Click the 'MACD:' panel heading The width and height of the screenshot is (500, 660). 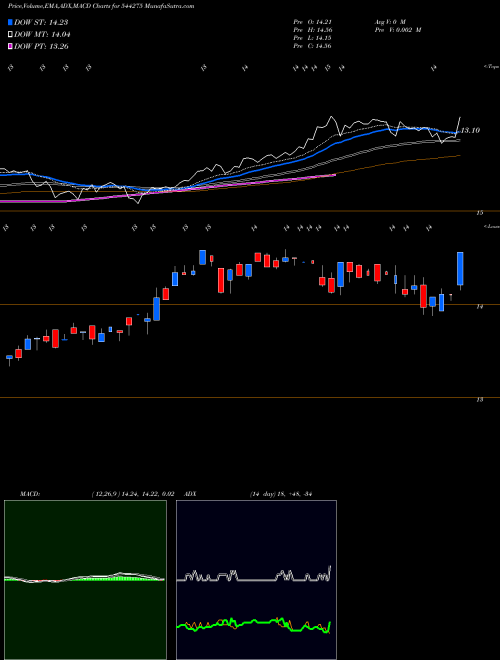coord(30,494)
